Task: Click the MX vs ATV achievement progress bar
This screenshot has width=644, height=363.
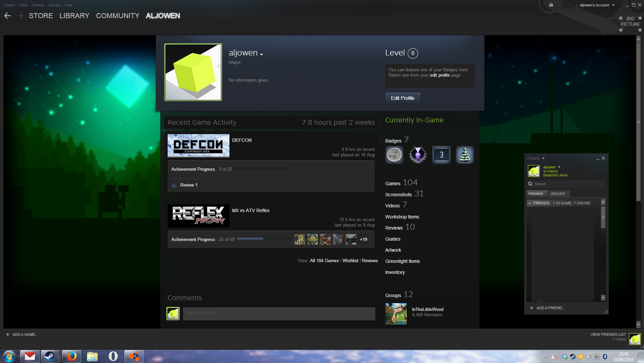Action: (x=264, y=239)
